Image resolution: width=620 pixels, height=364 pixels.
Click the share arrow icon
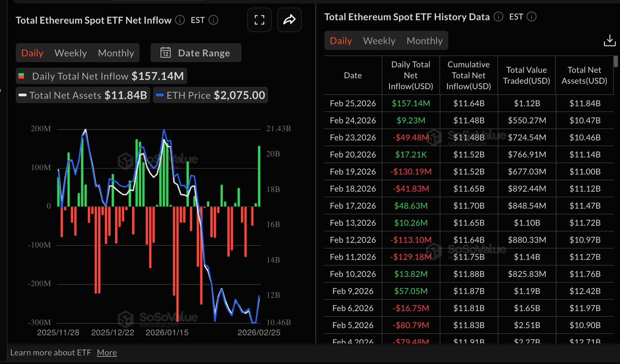click(x=289, y=20)
